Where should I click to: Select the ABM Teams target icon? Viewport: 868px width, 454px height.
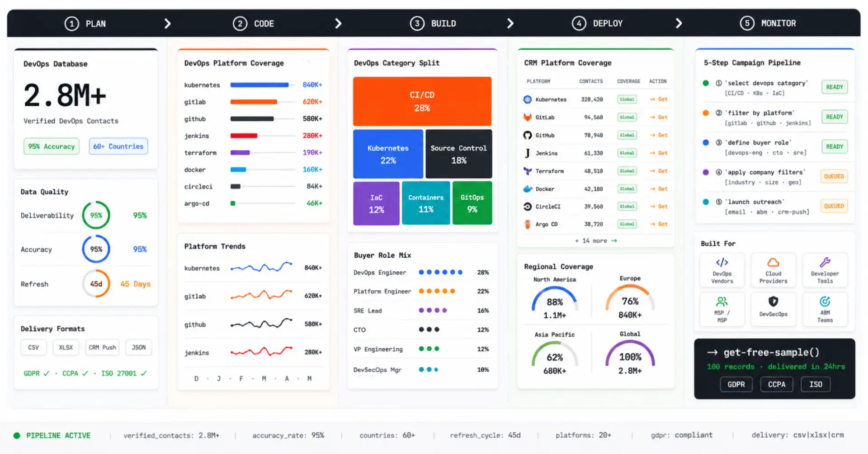pyautogui.click(x=825, y=302)
